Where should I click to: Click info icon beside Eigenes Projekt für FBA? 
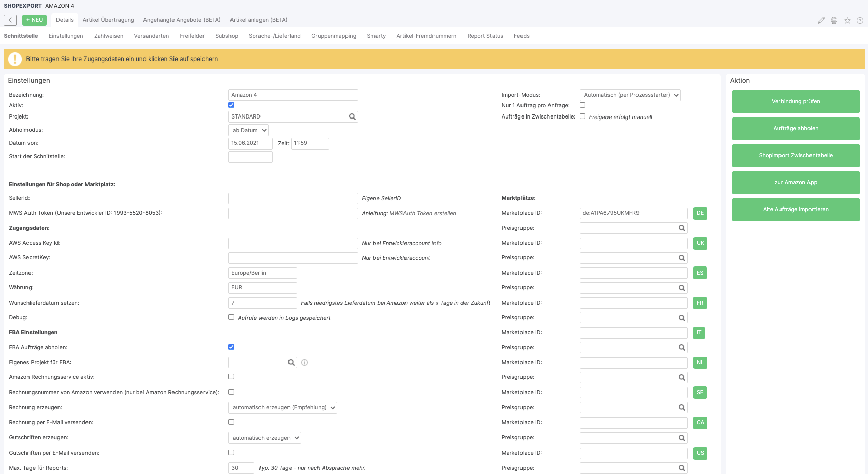(304, 363)
